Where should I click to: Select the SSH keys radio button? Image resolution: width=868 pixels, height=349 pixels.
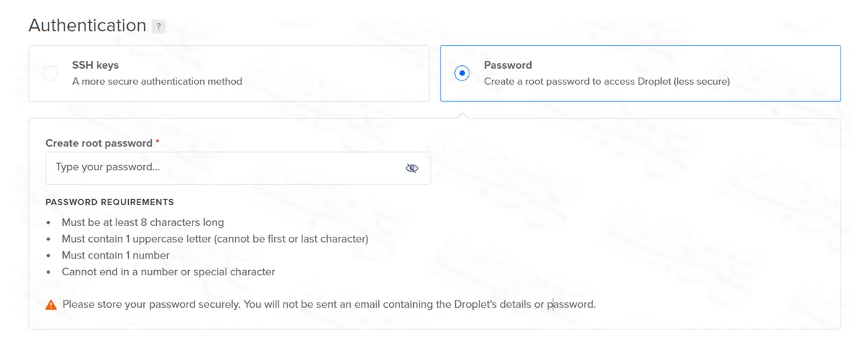(50, 73)
